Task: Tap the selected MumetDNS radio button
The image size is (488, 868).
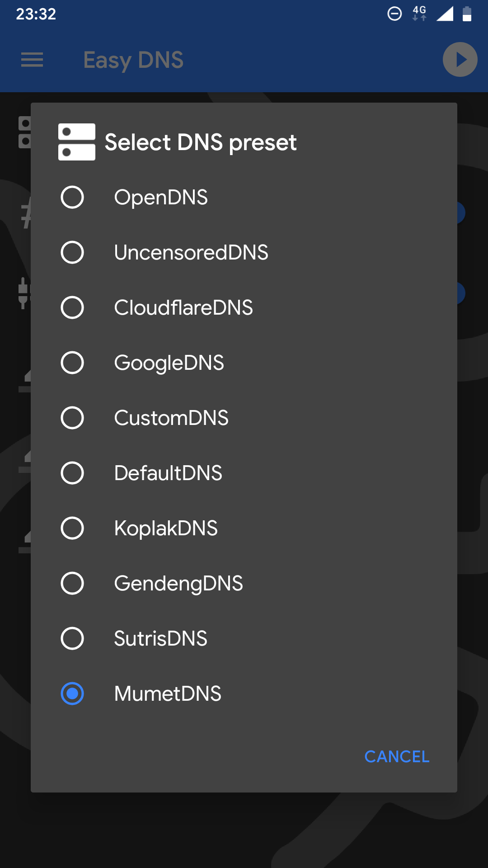Action: (x=72, y=693)
